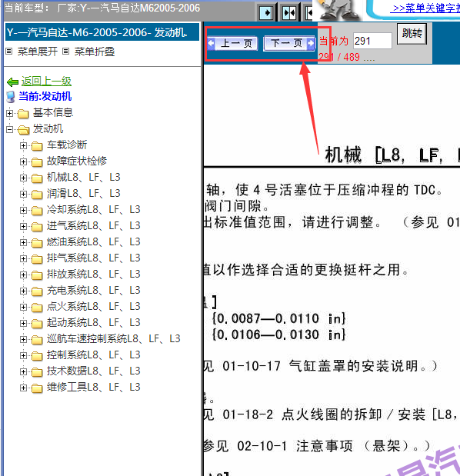This screenshot has width=460, height=476.
Task: Click green back arrow icon
Action: click(13, 82)
